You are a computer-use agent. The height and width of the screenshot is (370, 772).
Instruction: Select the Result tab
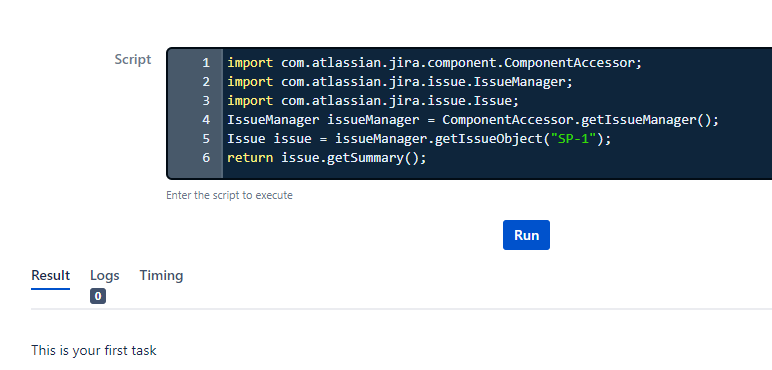(50, 276)
